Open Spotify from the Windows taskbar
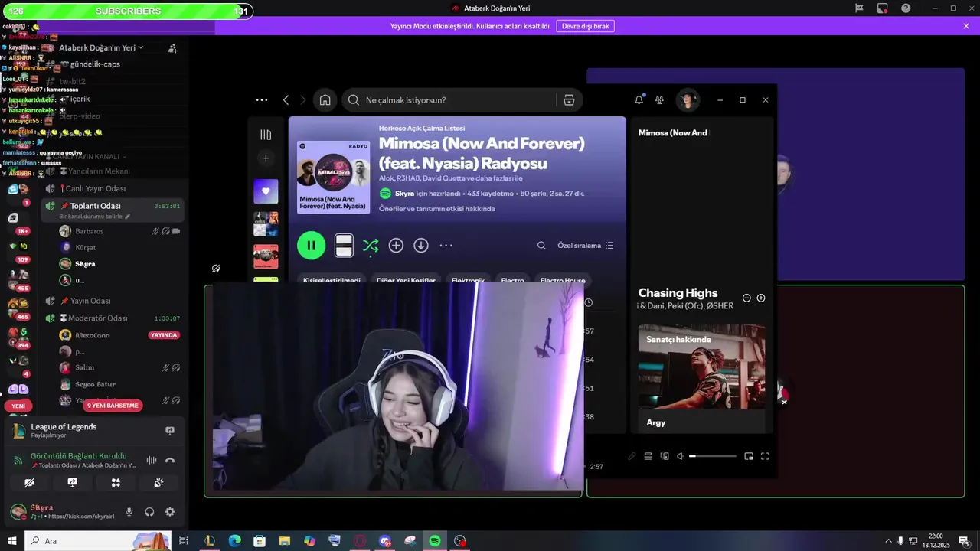This screenshot has height=551, width=980. coord(435,541)
